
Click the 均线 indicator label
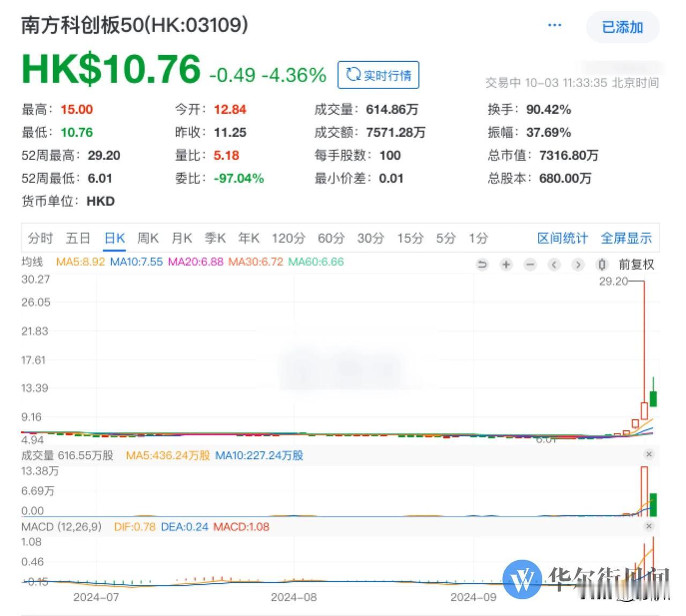[32, 262]
